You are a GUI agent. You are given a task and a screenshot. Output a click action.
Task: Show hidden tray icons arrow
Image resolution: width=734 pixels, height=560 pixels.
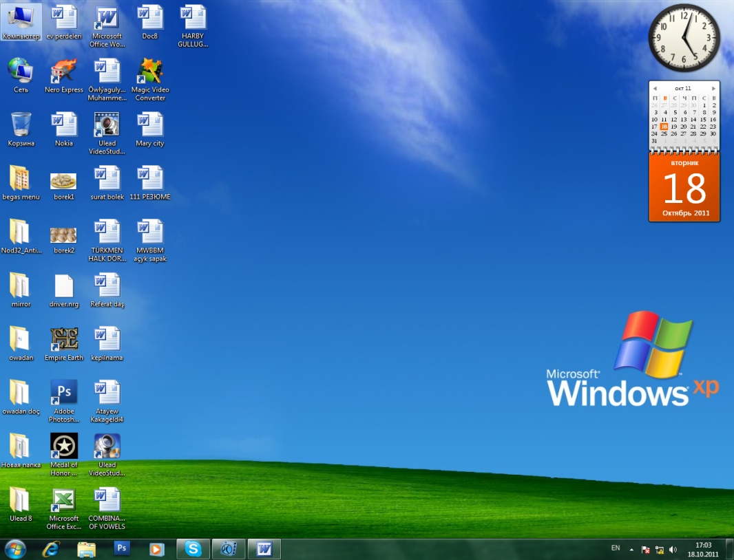pyautogui.click(x=631, y=549)
